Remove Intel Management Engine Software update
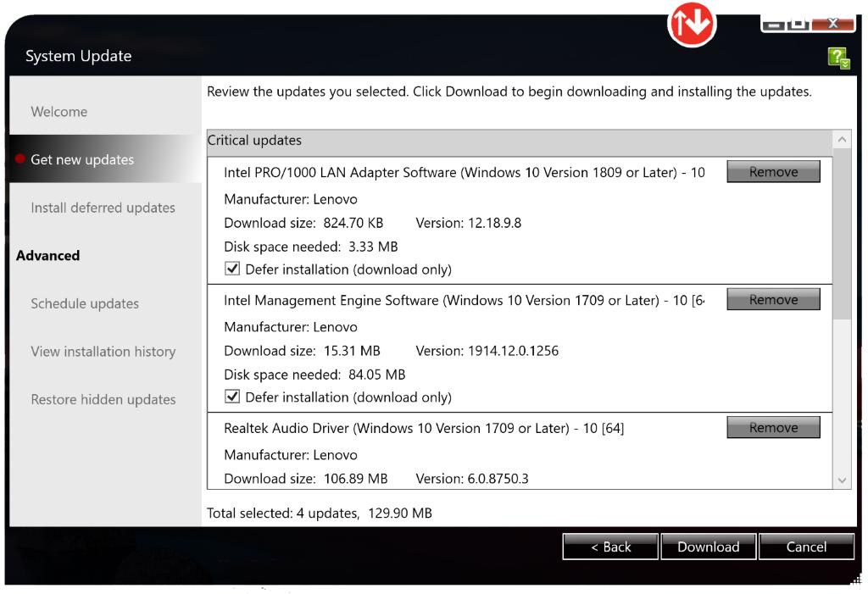 [773, 300]
